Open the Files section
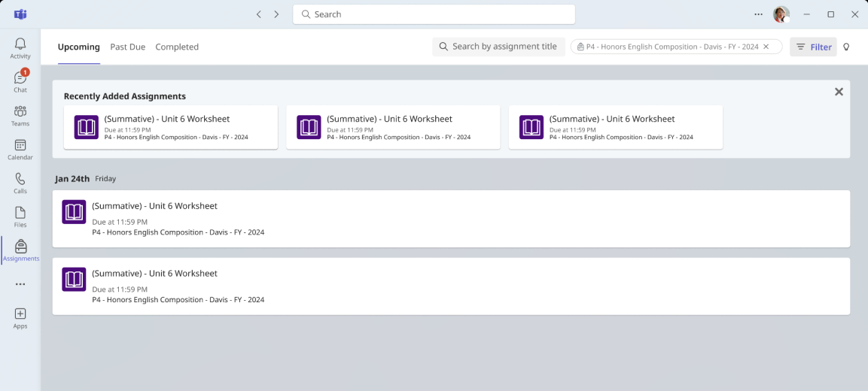Viewport: 868px width, 391px height. coord(20,217)
